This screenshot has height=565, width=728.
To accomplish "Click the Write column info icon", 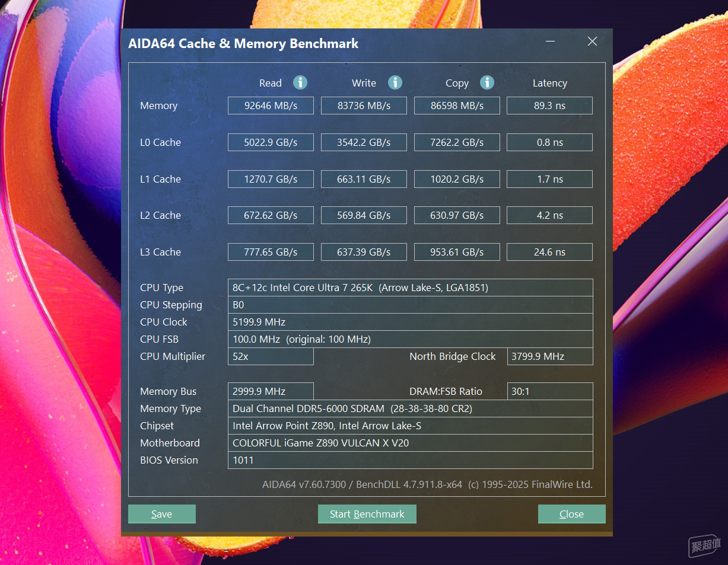I will [x=395, y=82].
